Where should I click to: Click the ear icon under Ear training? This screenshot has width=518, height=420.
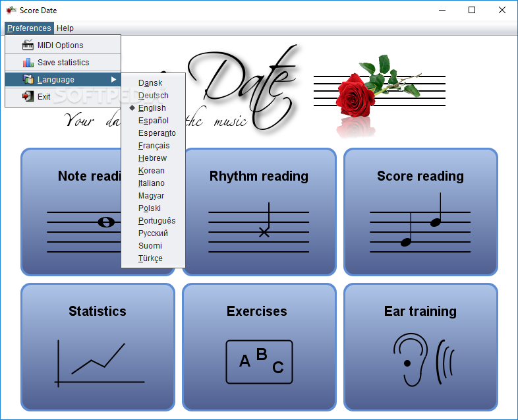click(424, 360)
